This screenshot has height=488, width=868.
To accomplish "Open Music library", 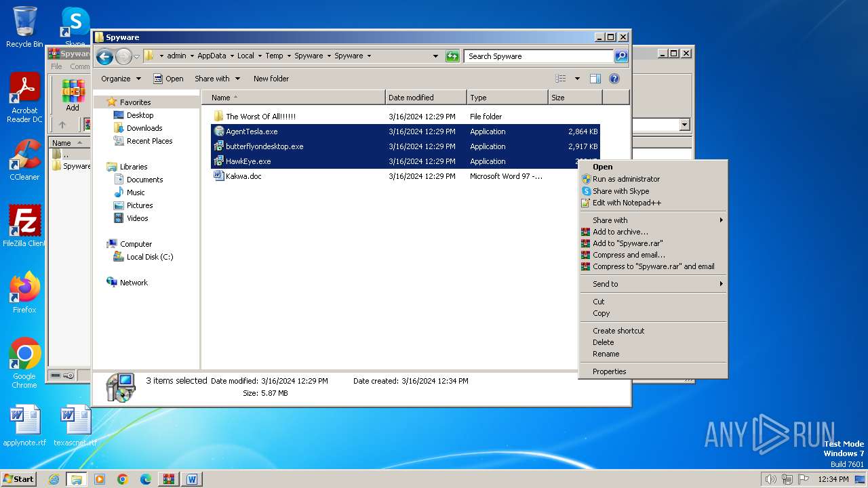I will tap(136, 192).
